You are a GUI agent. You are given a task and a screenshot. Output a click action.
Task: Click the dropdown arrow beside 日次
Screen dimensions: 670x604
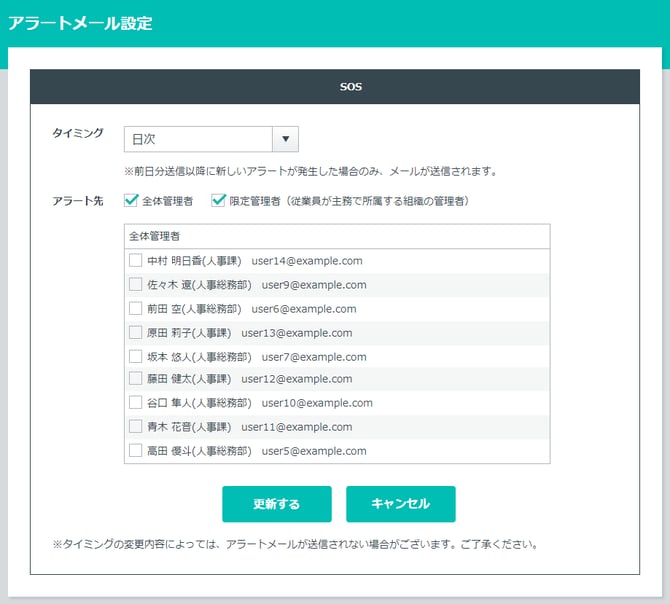(x=285, y=140)
